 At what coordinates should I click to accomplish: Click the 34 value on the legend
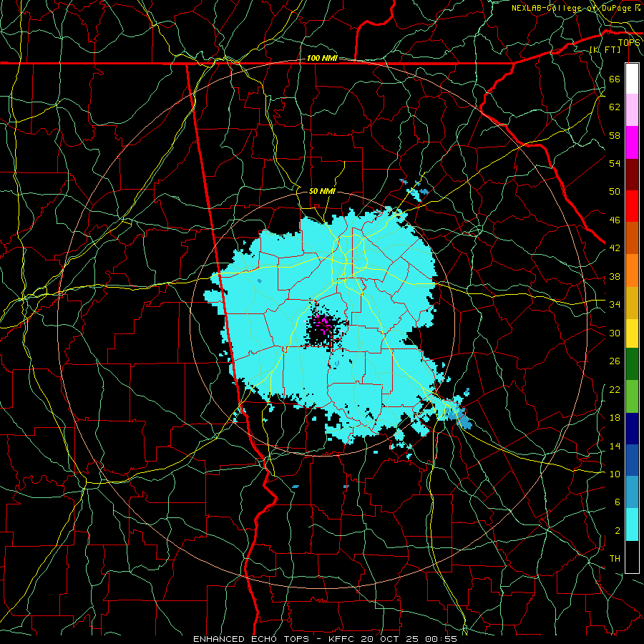[x=615, y=304]
